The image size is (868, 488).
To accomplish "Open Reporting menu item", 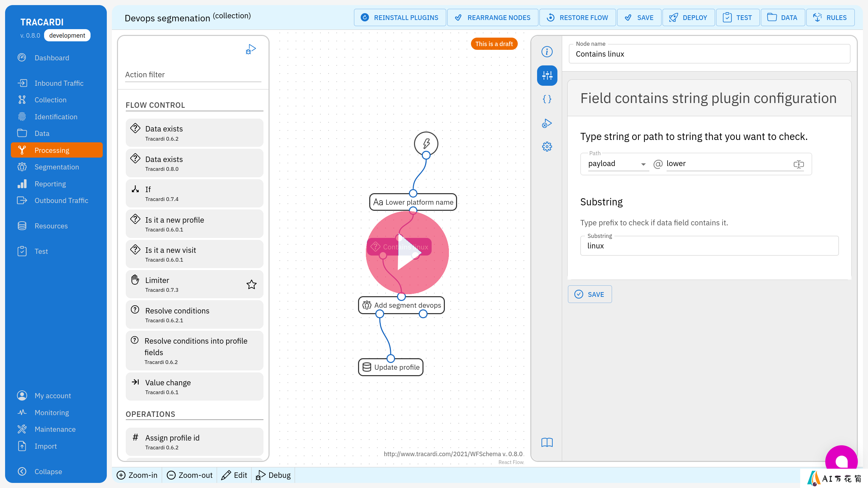I will pyautogui.click(x=57, y=184).
